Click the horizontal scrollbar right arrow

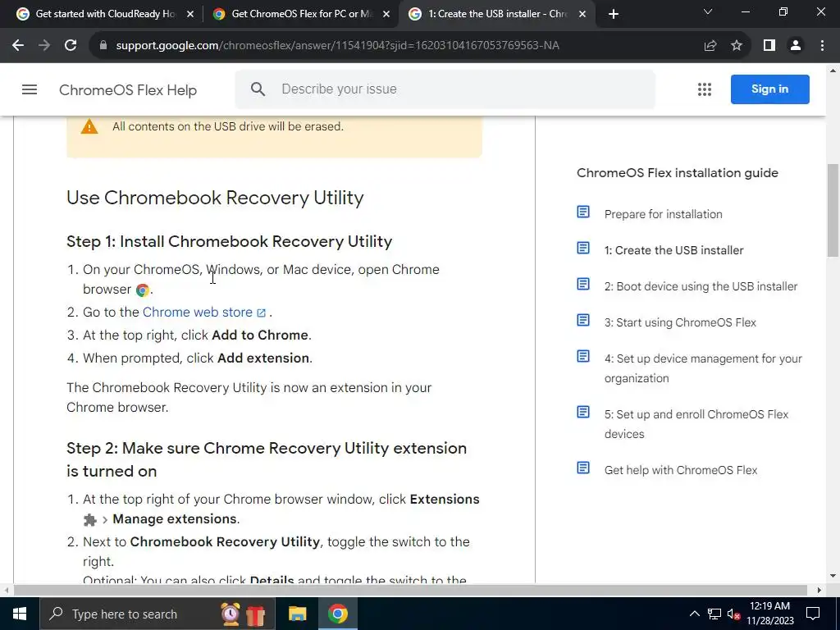coord(819,590)
